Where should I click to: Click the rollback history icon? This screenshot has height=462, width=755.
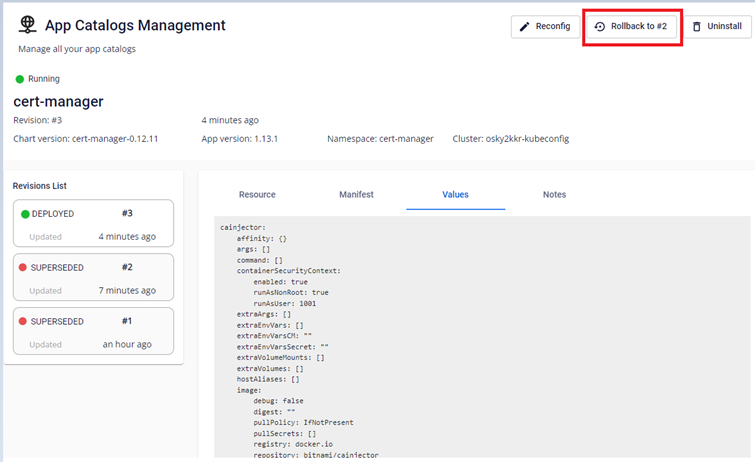tap(600, 27)
